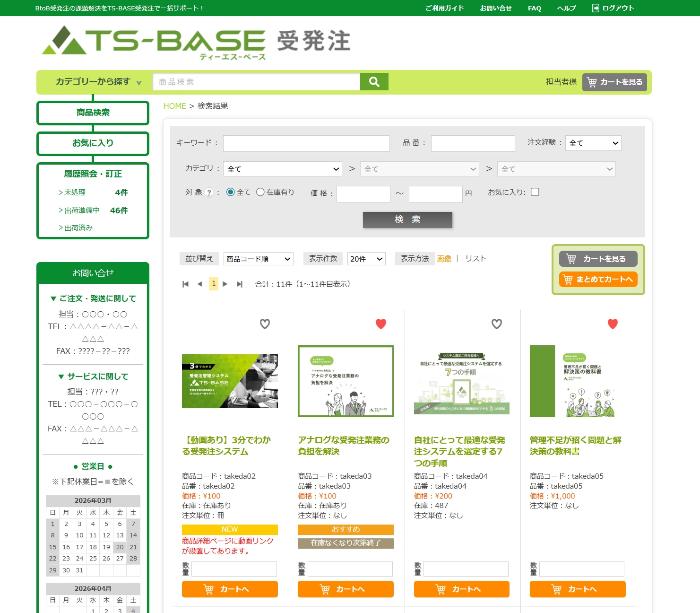The image size is (700, 613).
Task: Go to the last results page arrow
Action: coord(240,284)
